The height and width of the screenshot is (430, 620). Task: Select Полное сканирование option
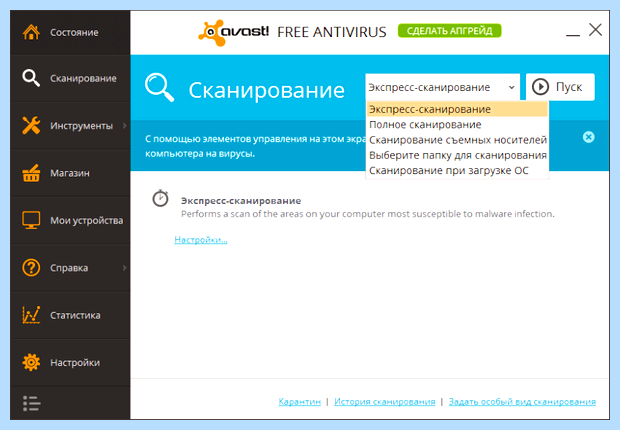pos(457,125)
